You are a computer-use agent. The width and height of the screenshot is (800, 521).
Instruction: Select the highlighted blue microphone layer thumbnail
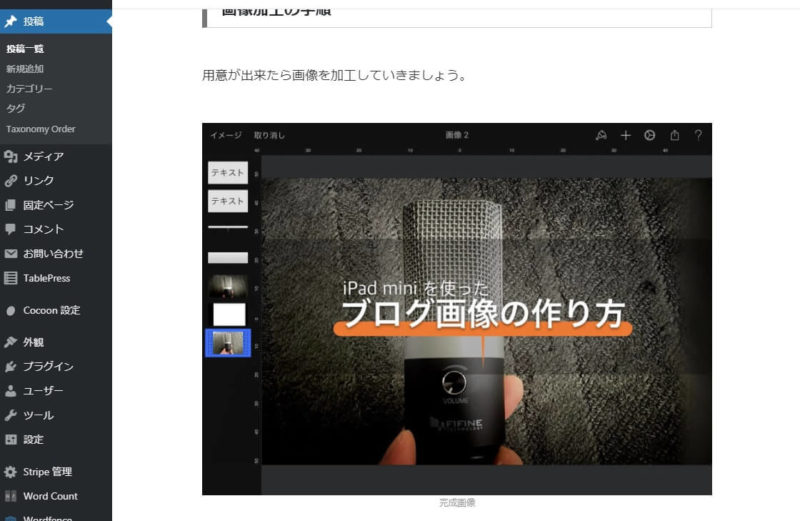pos(228,342)
